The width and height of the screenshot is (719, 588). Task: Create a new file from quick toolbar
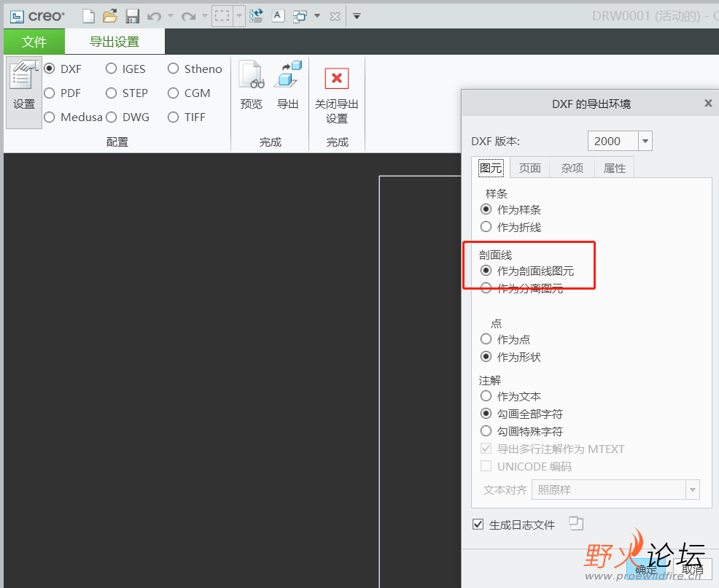point(88,16)
